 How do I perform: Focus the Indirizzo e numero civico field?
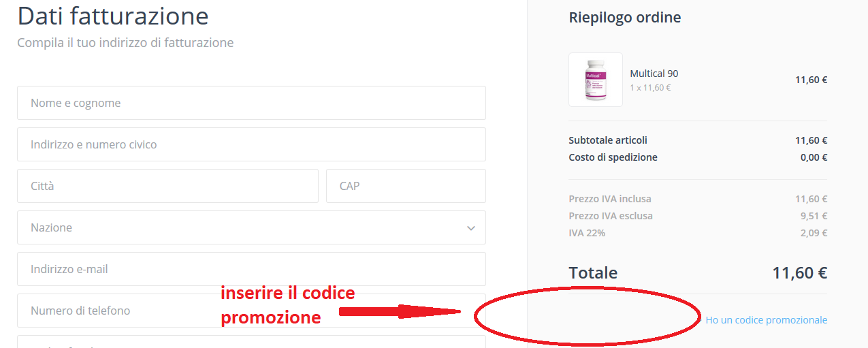pos(251,144)
